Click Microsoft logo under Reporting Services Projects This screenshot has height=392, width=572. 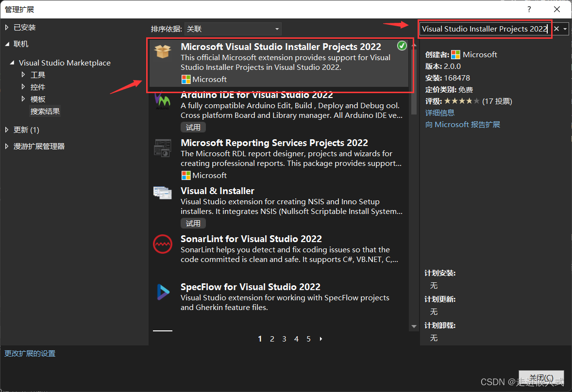coord(185,176)
